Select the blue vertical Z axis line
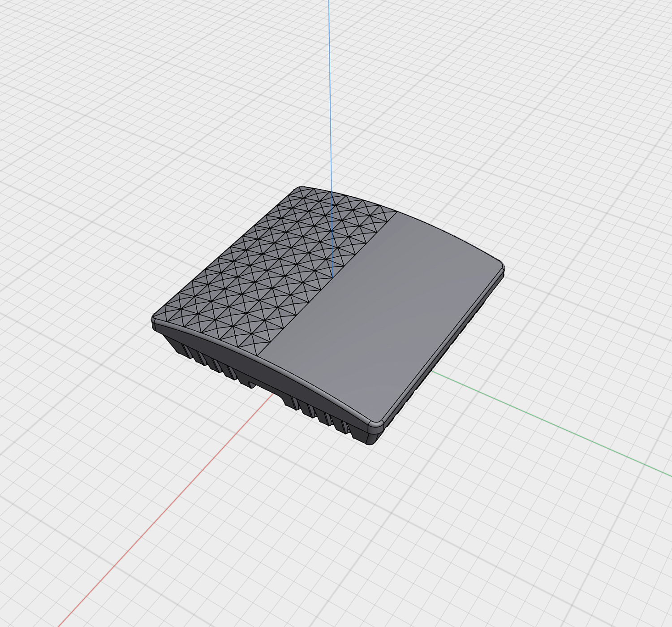The width and height of the screenshot is (672, 627). click(x=329, y=90)
